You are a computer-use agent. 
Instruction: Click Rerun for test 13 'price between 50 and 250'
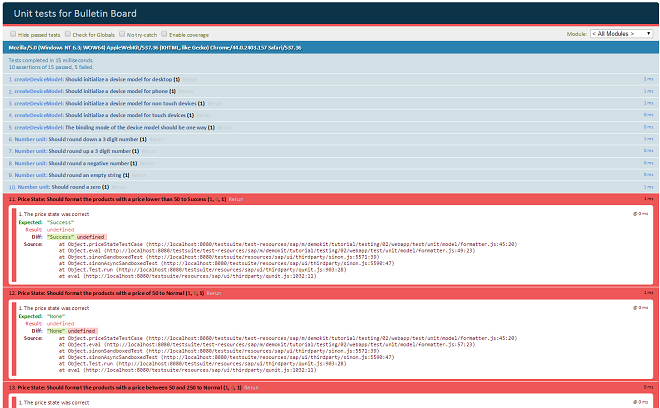(x=251, y=386)
